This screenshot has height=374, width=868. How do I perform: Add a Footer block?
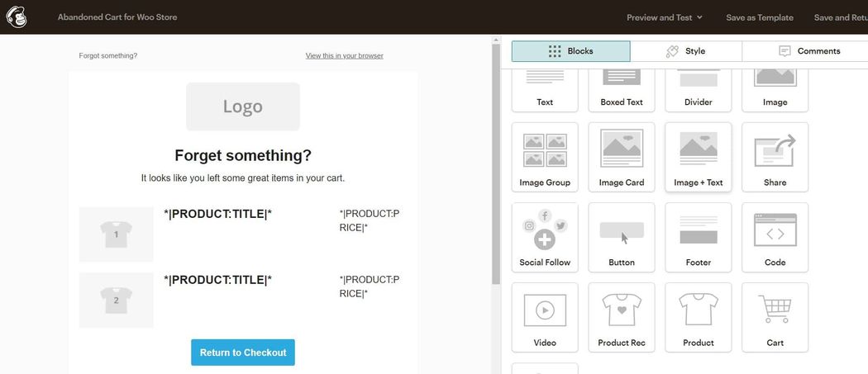pos(698,237)
